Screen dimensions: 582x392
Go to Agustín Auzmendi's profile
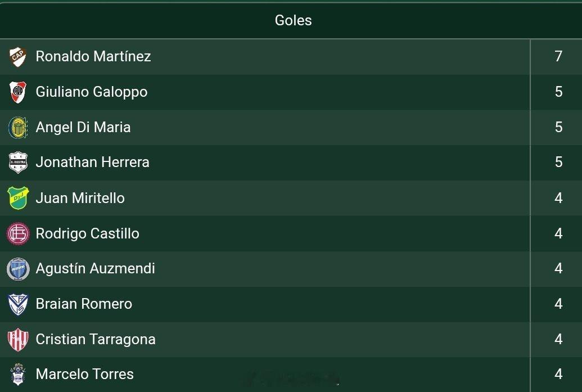95,268
